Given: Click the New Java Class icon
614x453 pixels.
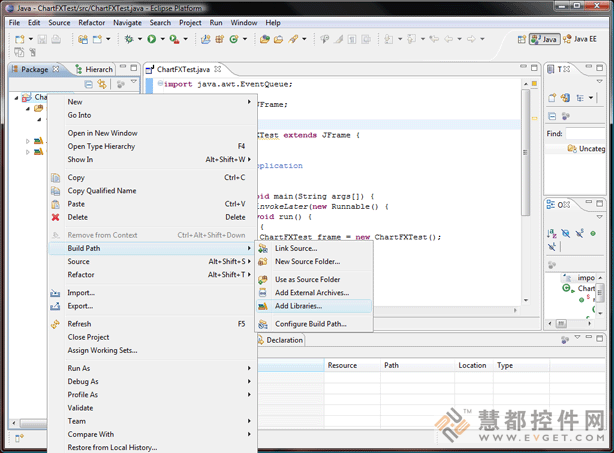Looking at the screenshot, I should (234, 39).
